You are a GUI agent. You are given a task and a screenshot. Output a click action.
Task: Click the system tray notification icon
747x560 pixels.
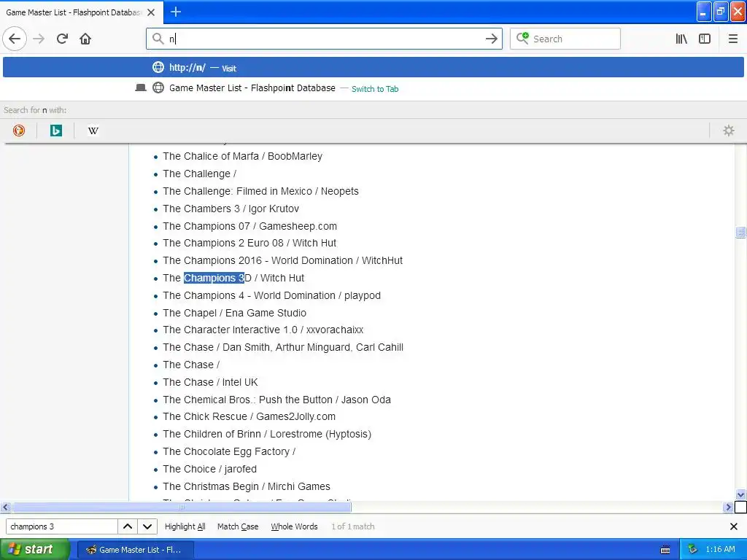[692, 550]
